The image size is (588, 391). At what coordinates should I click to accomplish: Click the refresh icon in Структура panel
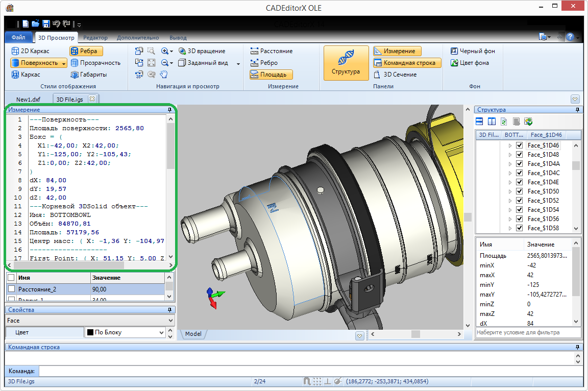[x=504, y=121]
